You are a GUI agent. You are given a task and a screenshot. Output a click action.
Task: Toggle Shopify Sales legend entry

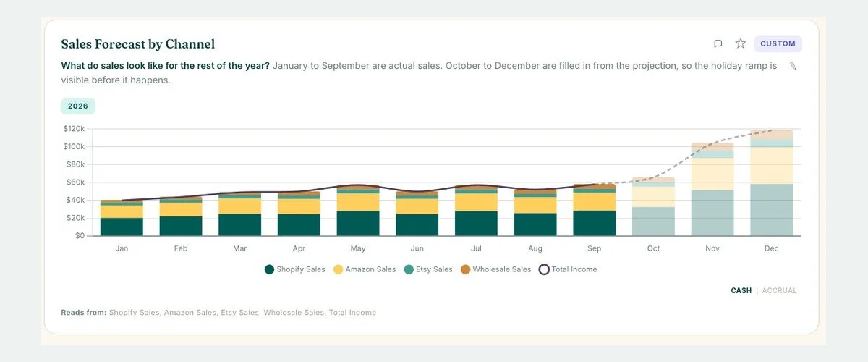tap(295, 269)
